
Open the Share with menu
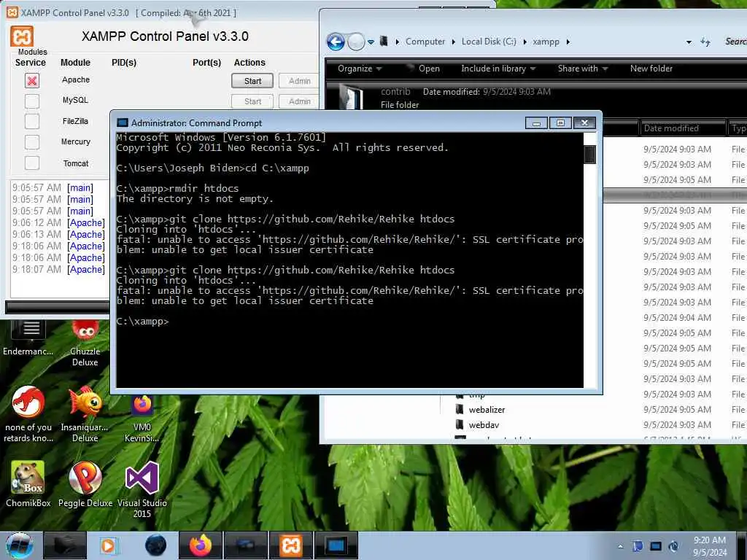pos(583,69)
